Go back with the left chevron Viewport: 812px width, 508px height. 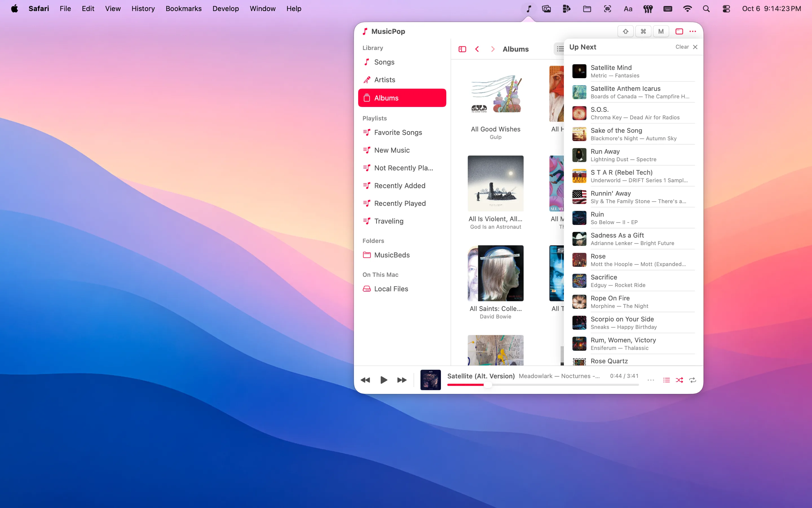point(477,49)
